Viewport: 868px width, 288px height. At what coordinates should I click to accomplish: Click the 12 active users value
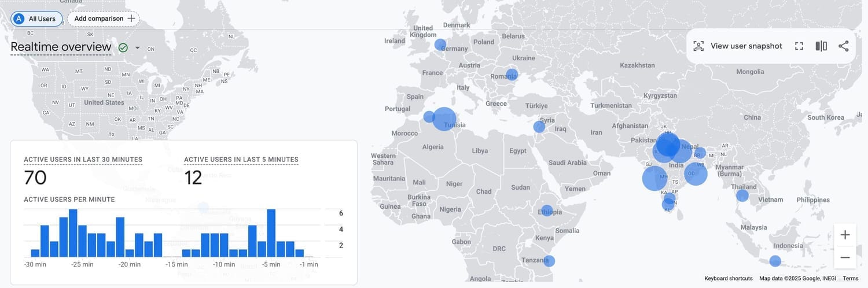[x=193, y=178]
